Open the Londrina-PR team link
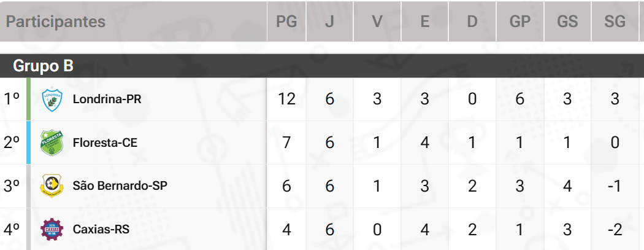644x250 pixels. click(107, 99)
